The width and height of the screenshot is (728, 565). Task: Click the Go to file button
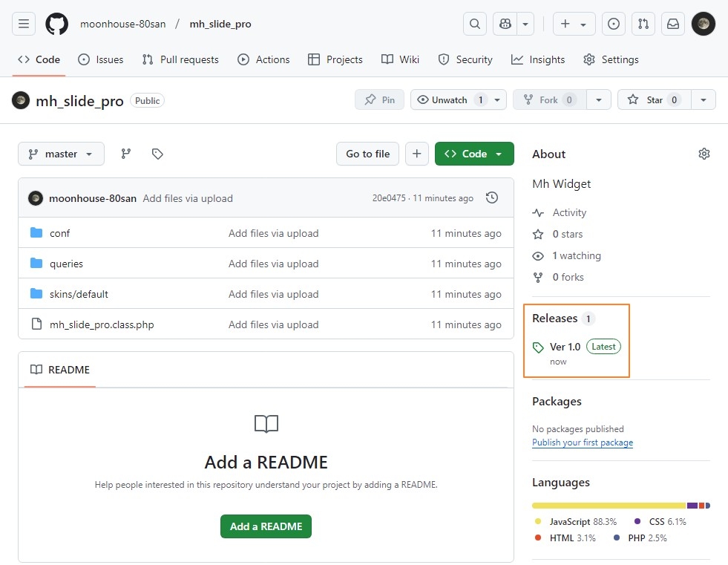(x=367, y=154)
